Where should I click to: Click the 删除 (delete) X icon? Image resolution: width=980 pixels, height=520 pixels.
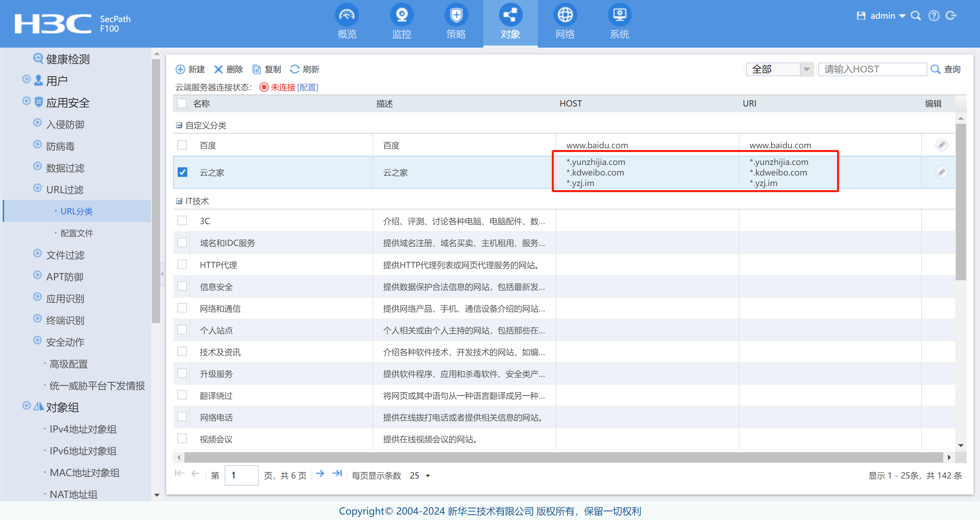219,69
